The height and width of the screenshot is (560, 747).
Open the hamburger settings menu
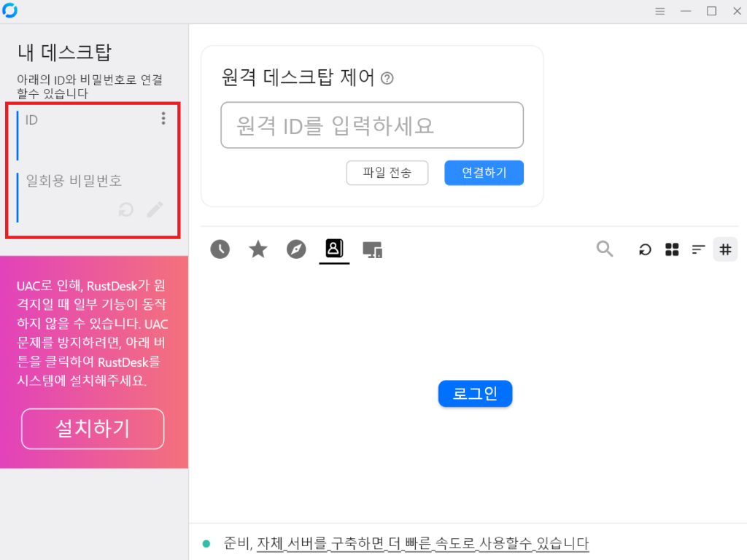(660, 11)
